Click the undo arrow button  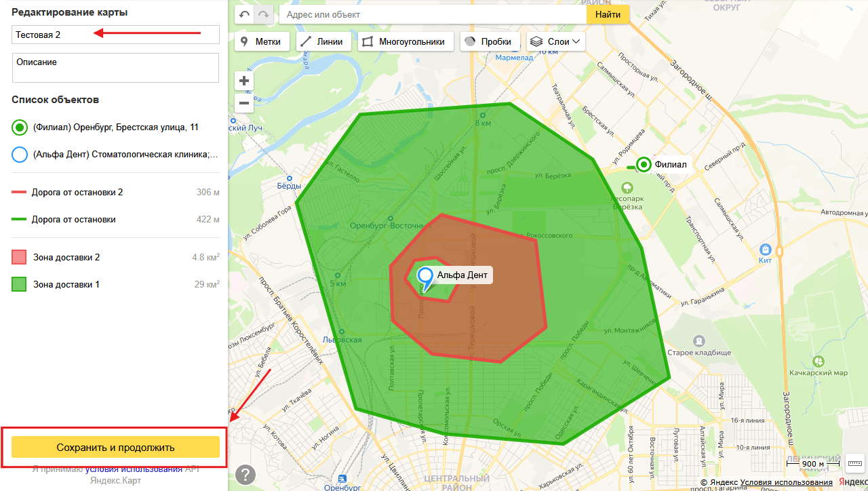[x=245, y=14]
